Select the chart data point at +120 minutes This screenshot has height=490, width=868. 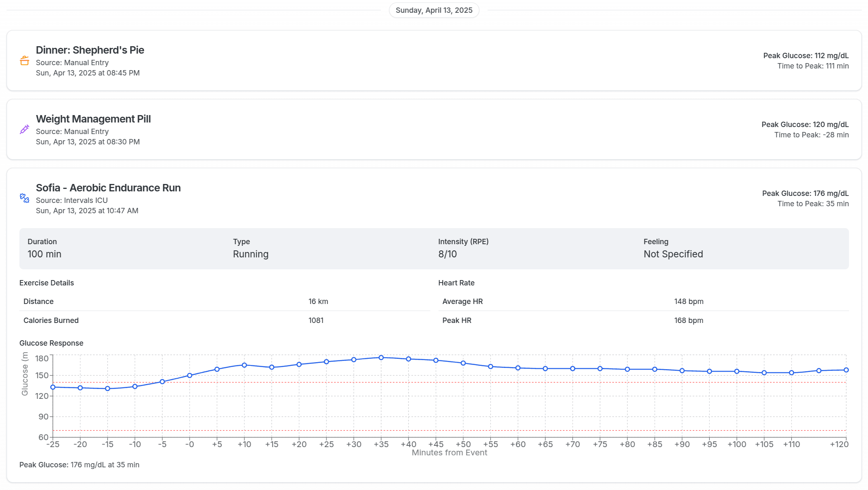click(846, 370)
